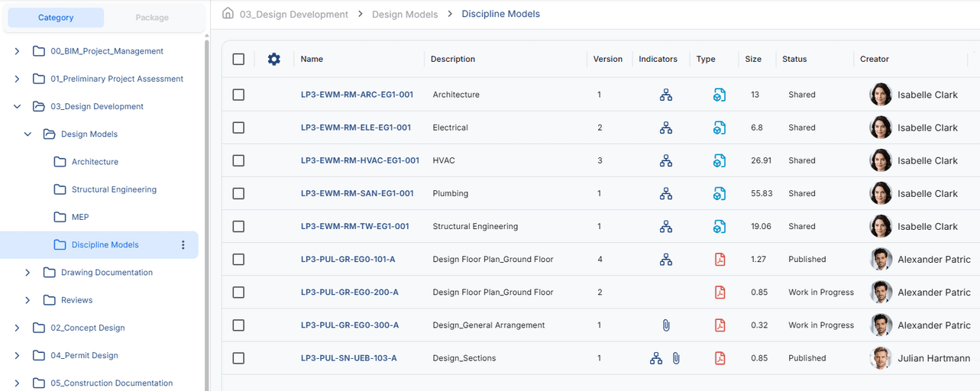The width and height of the screenshot is (980, 391).
Task: Expand the 05_Construction Documentation chevron
Action: (x=17, y=383)
